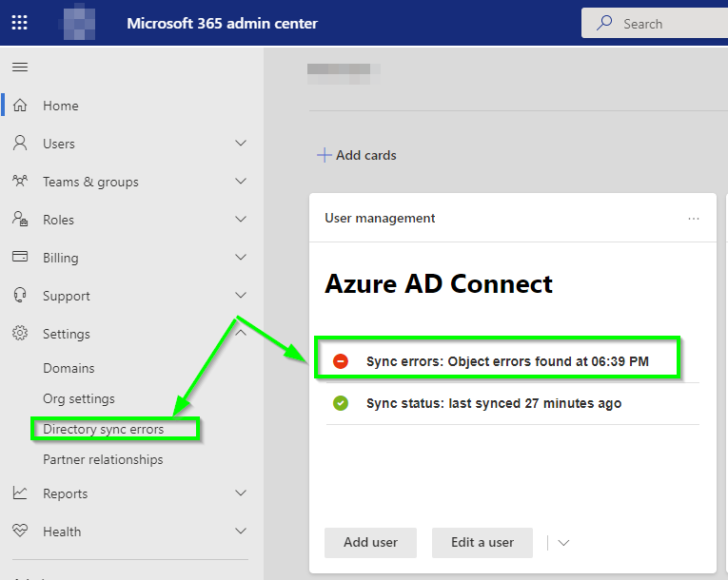
Task: Click the Edit a user button
Action: (482, 542)
